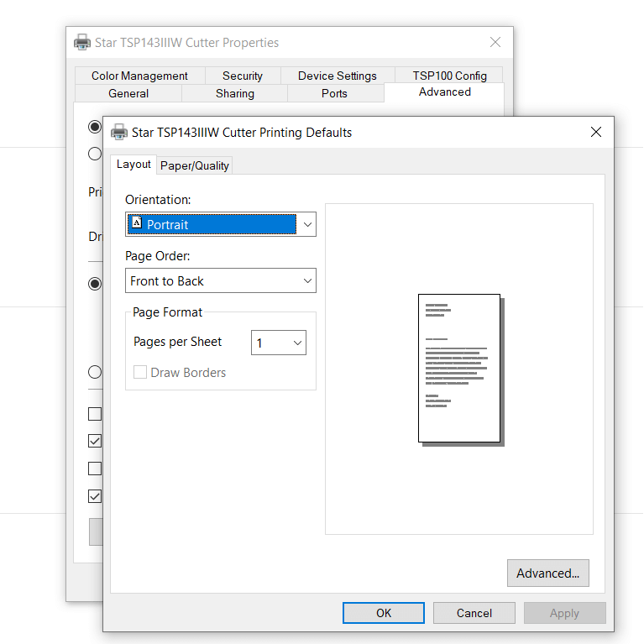Switch to the Paper/Quality tab
This screenshot has height=644, width=644.
[194, 165]
